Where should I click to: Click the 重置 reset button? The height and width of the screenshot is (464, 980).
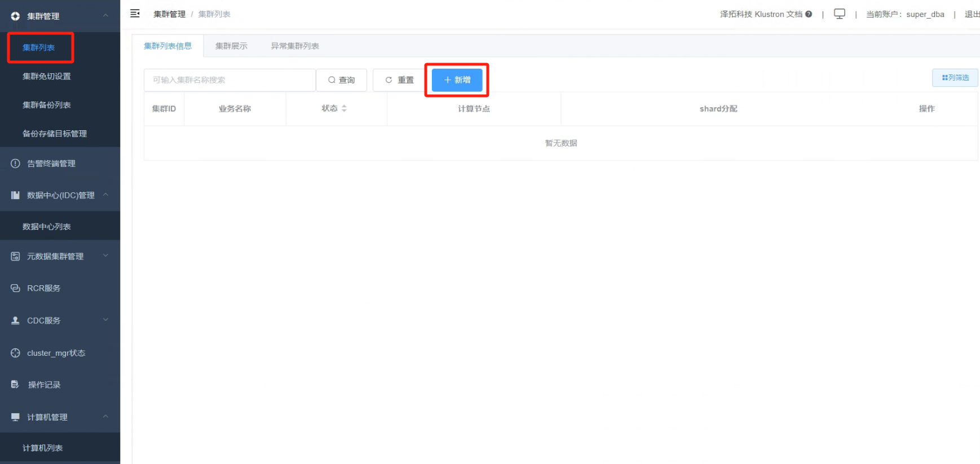(x=399, y=80)
